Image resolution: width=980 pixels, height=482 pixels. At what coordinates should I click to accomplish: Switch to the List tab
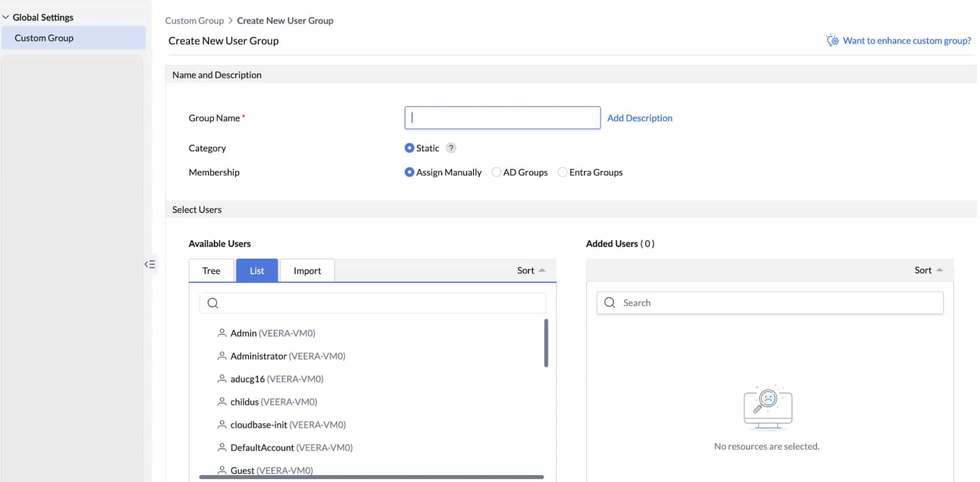coord(257,271)
